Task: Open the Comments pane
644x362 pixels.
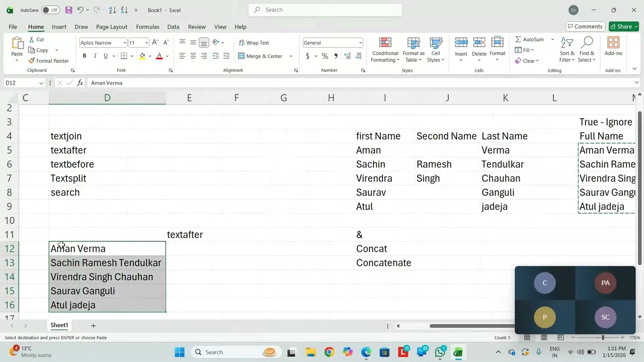Action: pyautogui.click(x=585, y=27)
